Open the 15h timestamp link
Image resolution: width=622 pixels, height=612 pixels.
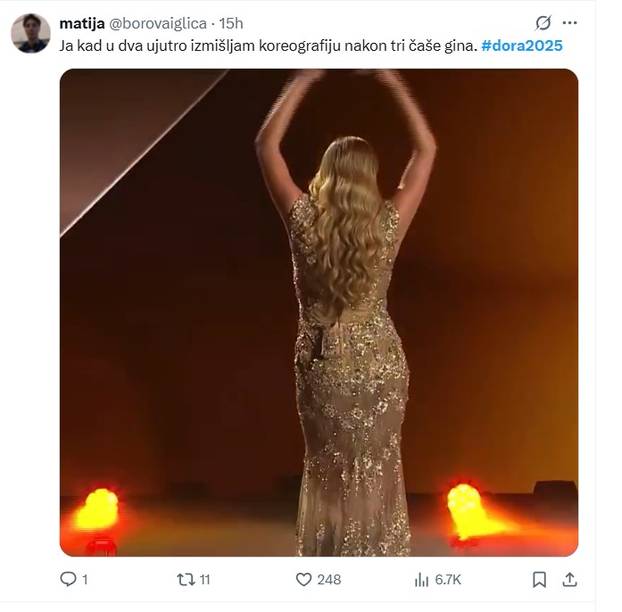[x=232, y=23]
